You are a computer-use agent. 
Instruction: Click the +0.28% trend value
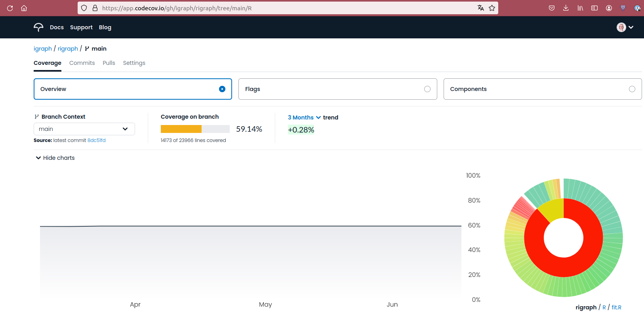(x=301, y=130)
